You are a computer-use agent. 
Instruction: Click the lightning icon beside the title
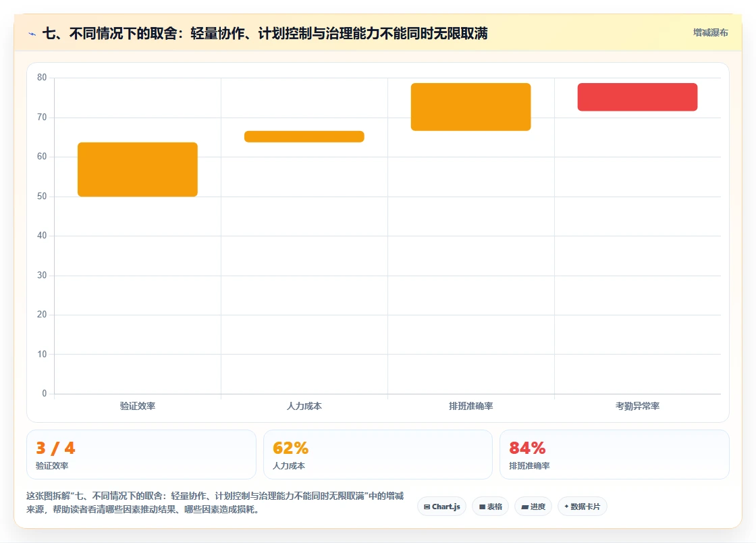tap(32, 34)
